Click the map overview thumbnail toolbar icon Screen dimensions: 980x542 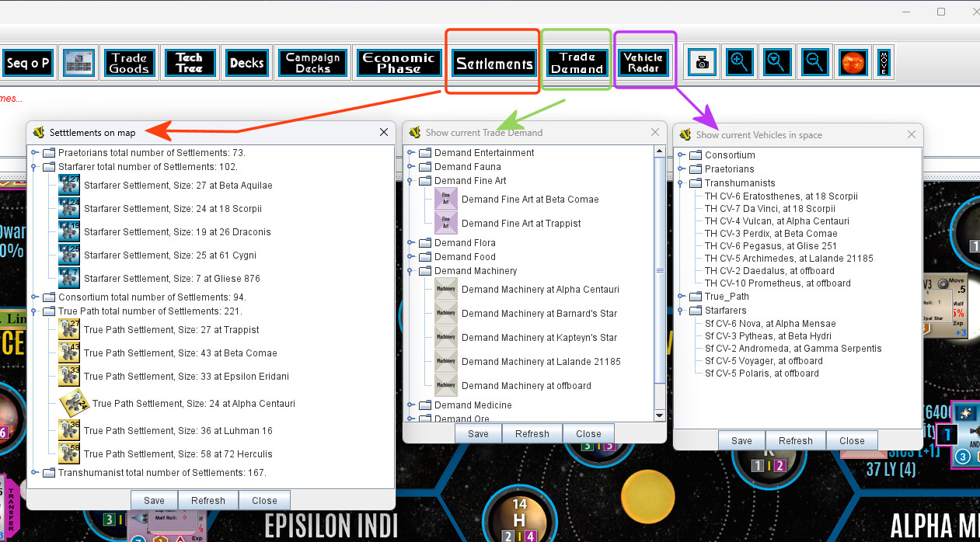[x=78, y=63]
